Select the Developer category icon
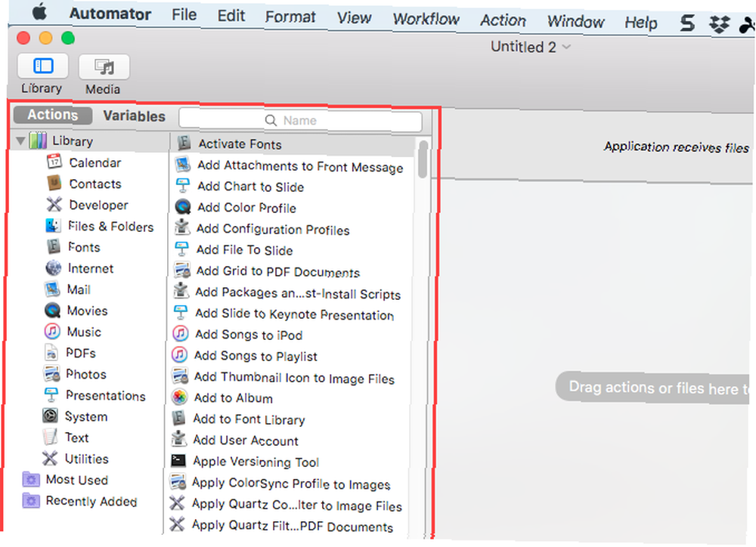 (x=54, y=204)
